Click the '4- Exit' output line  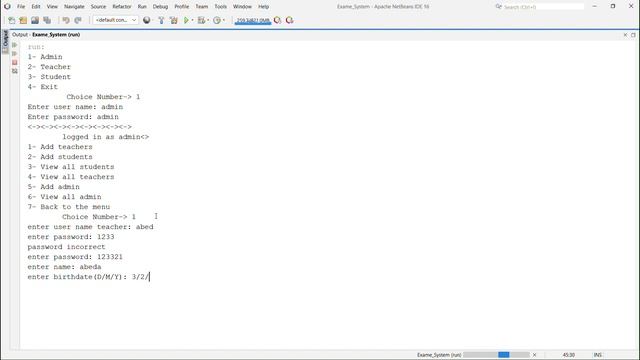click(43, 87)
